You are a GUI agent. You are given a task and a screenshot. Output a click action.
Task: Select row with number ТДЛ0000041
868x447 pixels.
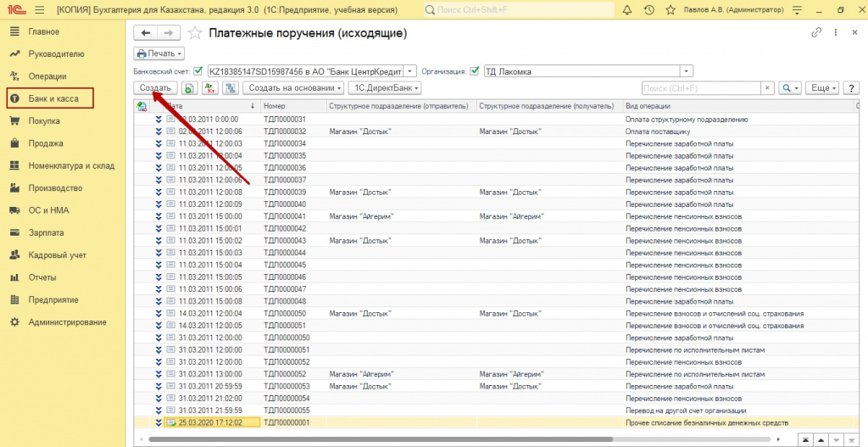495,216
